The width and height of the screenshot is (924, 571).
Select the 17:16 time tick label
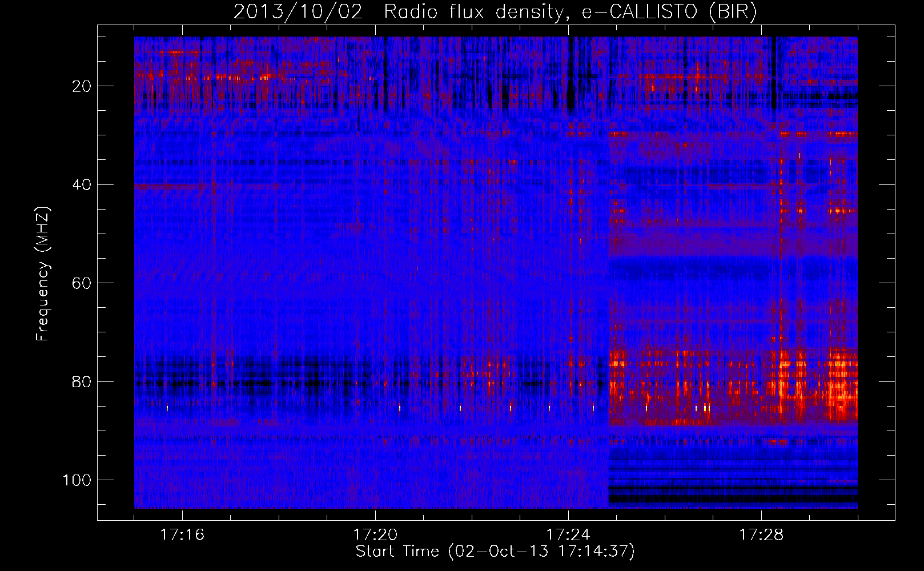[x=182, y=535]
